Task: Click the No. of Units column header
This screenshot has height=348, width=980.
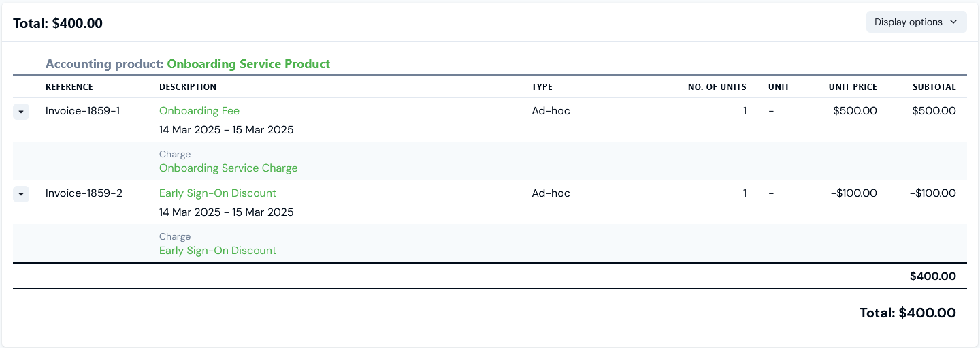Action: pos(717,87)
